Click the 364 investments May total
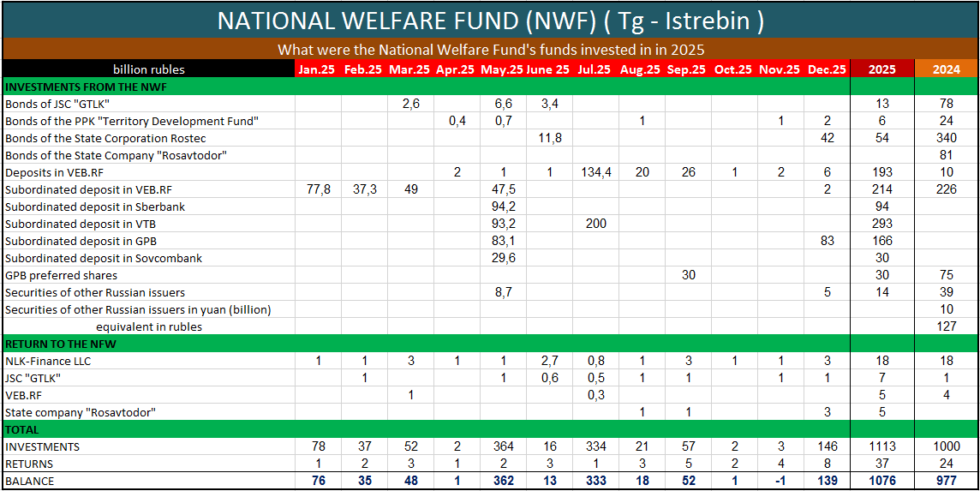 (x=502, y=446)
